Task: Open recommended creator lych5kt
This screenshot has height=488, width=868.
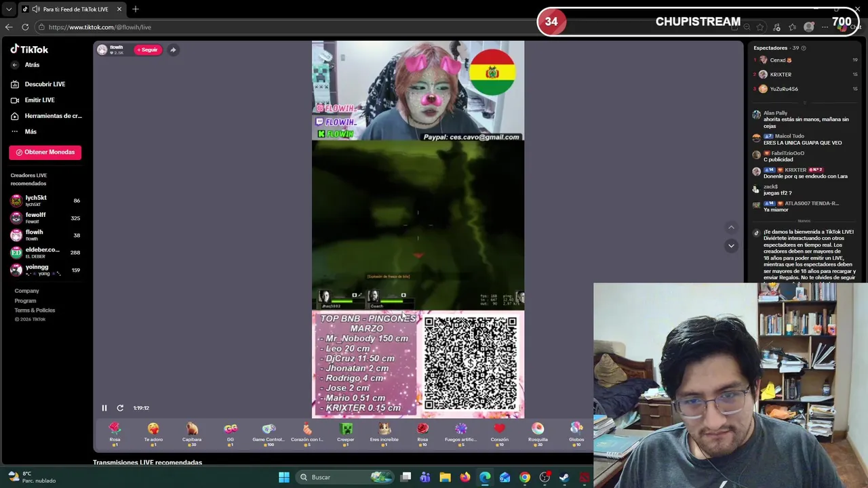Action: 45,201
